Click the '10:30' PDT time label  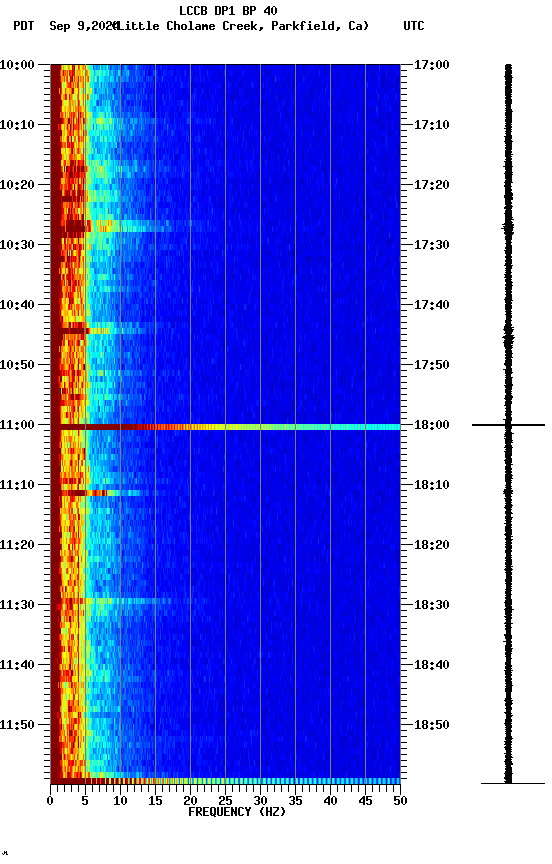[17, 245]
